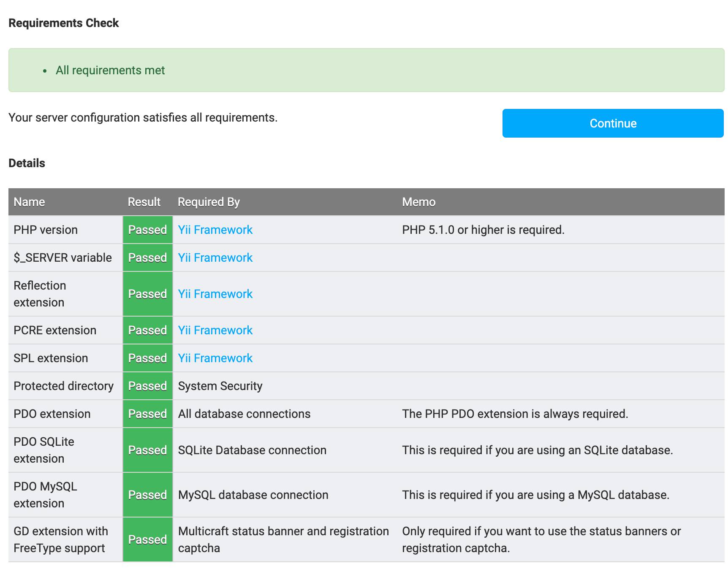728x569 pixels.
Task: Click the Details heading
Action: coord(27,163)
